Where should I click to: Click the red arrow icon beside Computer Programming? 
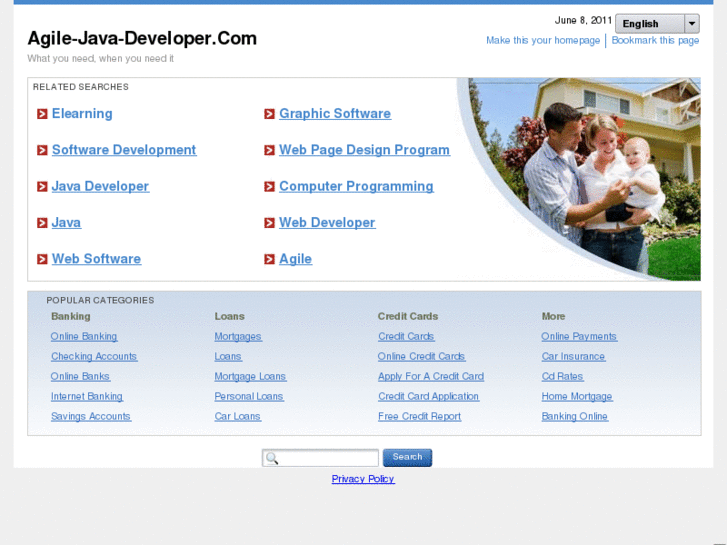269,186
